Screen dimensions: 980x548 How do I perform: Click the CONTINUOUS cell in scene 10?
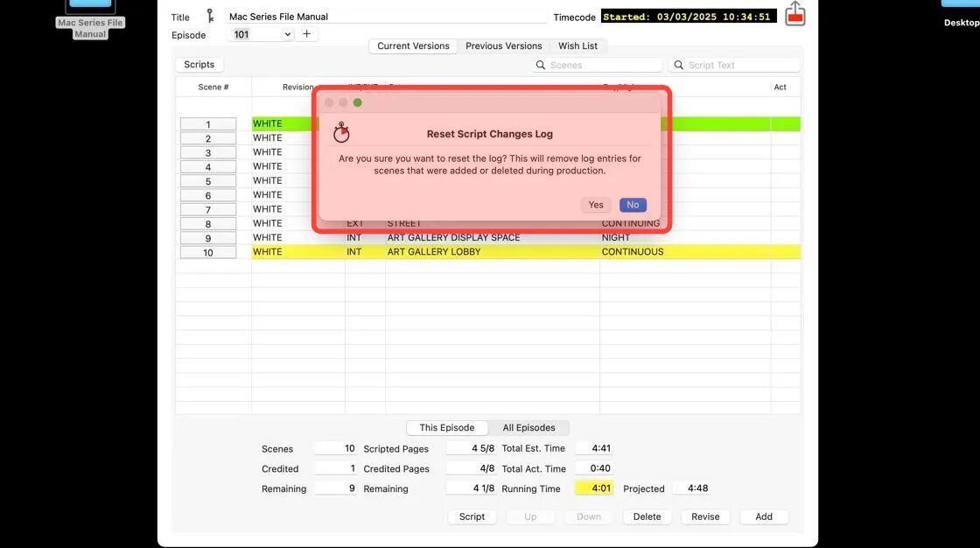point(685,251)
